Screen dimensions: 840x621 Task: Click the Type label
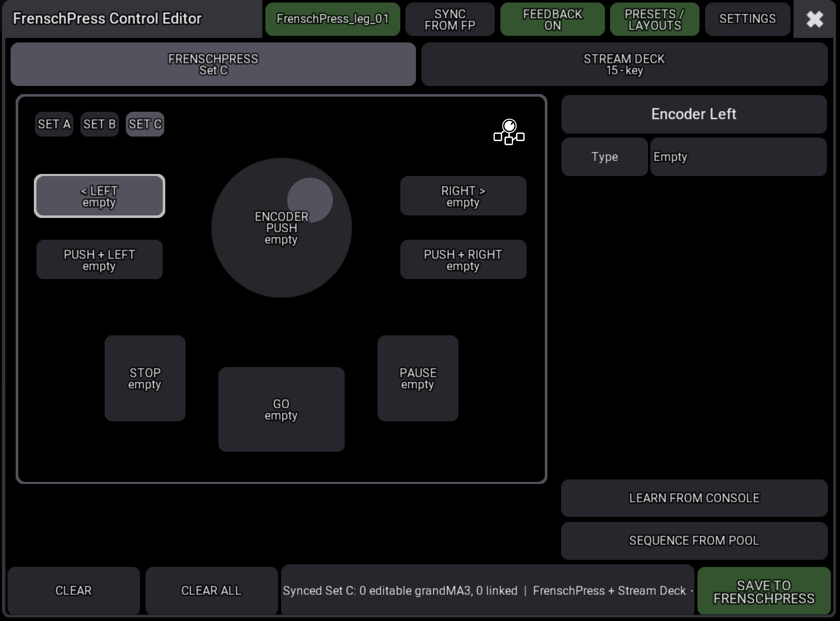click(x=604, y=157)
